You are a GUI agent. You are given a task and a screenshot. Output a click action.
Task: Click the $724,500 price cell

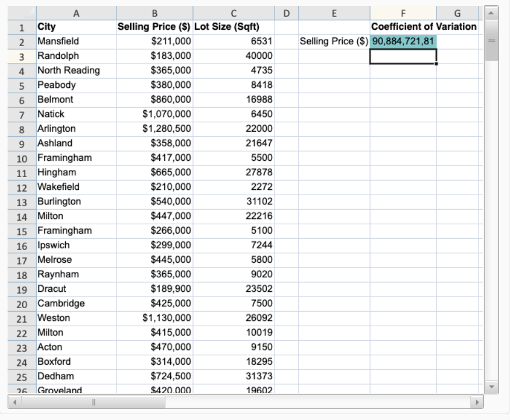[x=154, y=377]
